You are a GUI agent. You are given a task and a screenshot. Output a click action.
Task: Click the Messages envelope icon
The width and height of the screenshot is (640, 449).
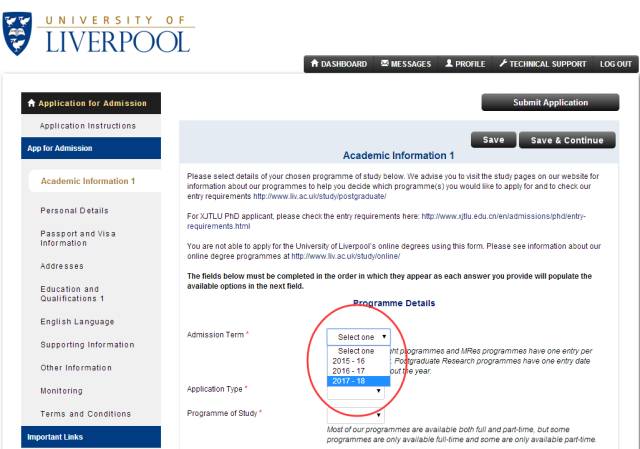384,63
